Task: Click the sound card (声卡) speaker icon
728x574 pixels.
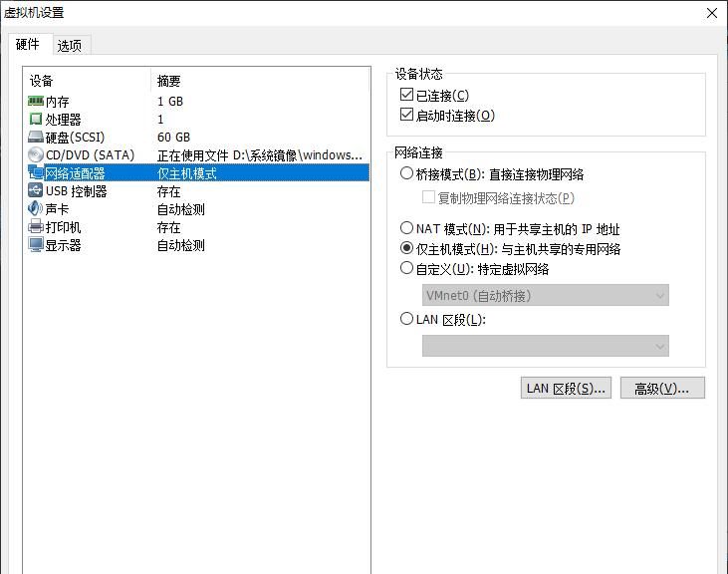Action: [36, 208]
